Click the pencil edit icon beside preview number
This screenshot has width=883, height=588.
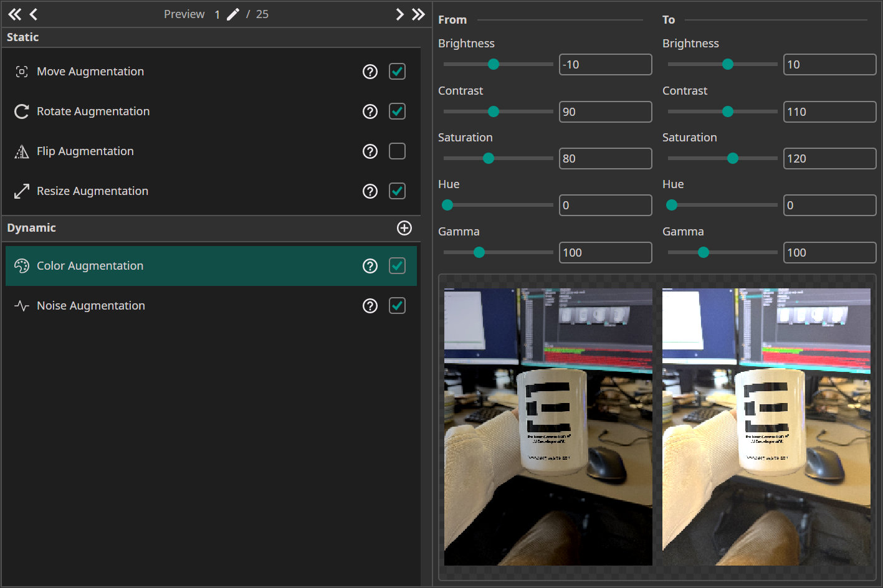click(x=233, y=14)
